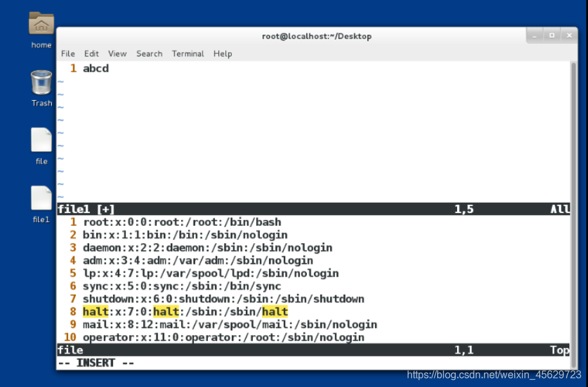Open the View menu in terminal
The image size is (588, 387).
click(117, 54)
